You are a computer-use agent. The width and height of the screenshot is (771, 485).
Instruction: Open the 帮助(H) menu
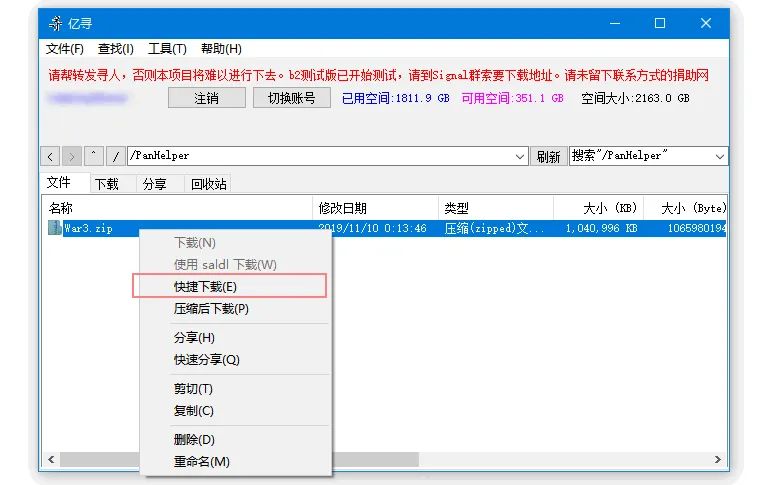pyautogui.click(x=221, y=49)
